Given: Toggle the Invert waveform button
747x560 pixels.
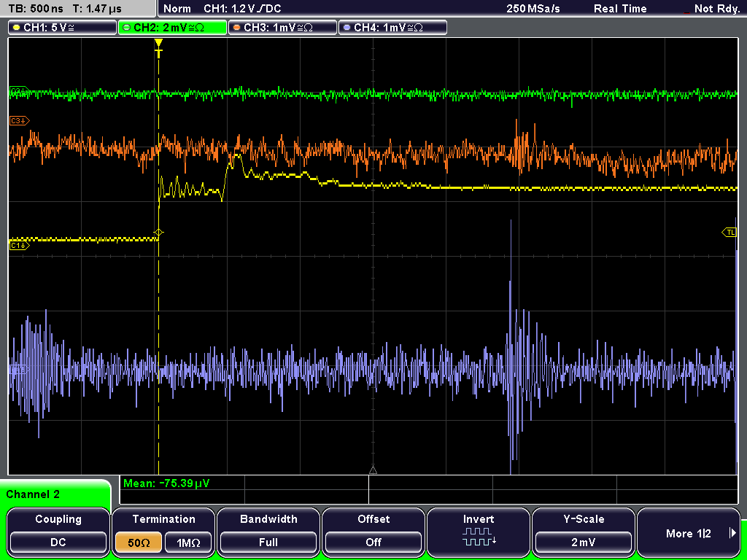Looking at the screenshot, I should click(x=479, y=532).
